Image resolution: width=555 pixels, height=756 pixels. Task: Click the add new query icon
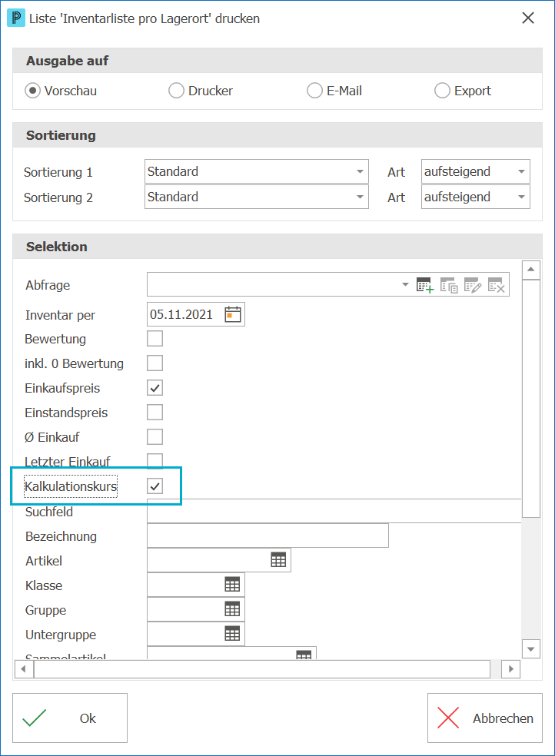(425, 285)
